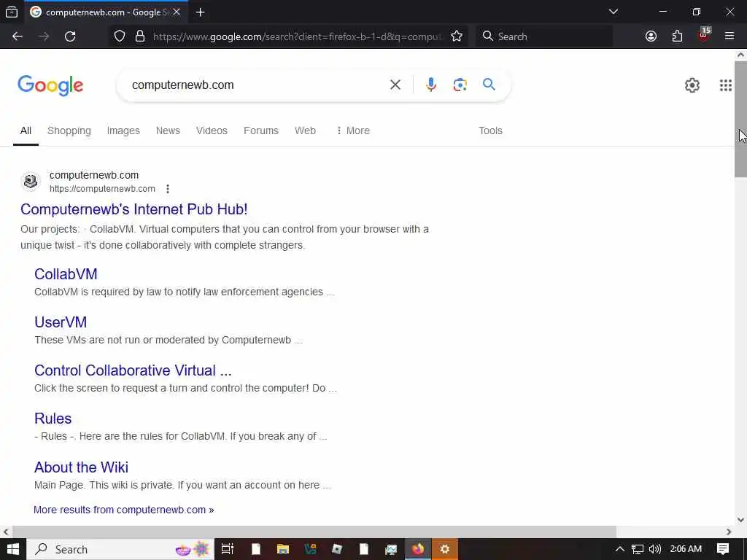The height and width of the screenshot is (560, 747).
Task: Click the address bar URL
Action: [298, 36]
